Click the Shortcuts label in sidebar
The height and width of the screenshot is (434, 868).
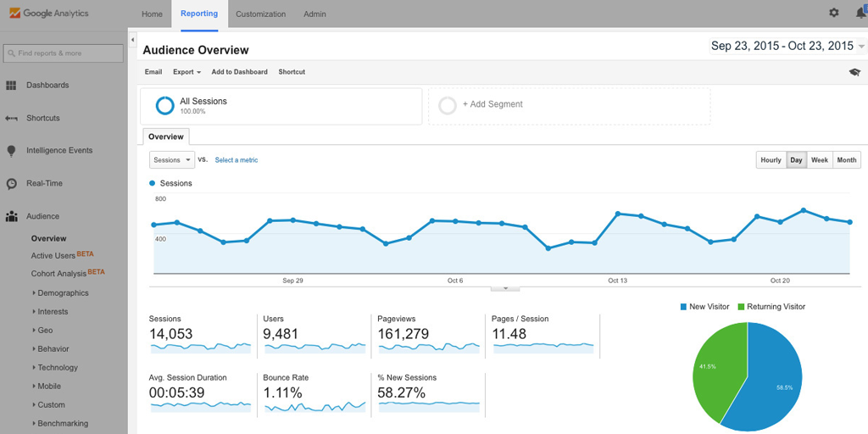pos(43,118)
